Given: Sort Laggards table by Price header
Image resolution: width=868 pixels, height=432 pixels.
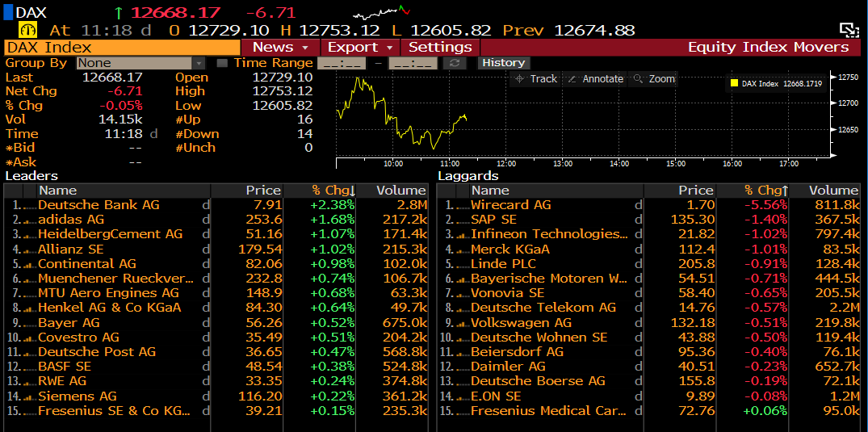Looking at the screenshot, I should click(680, 191).
